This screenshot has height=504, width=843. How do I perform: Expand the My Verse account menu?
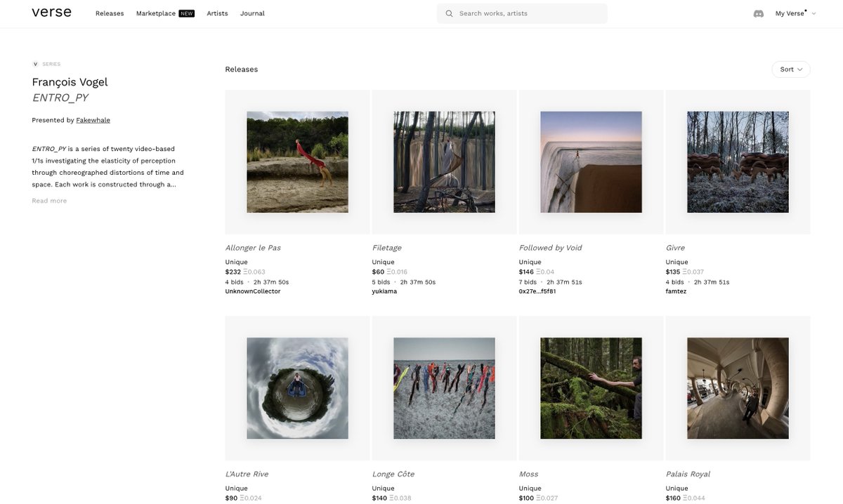point(795,13)
